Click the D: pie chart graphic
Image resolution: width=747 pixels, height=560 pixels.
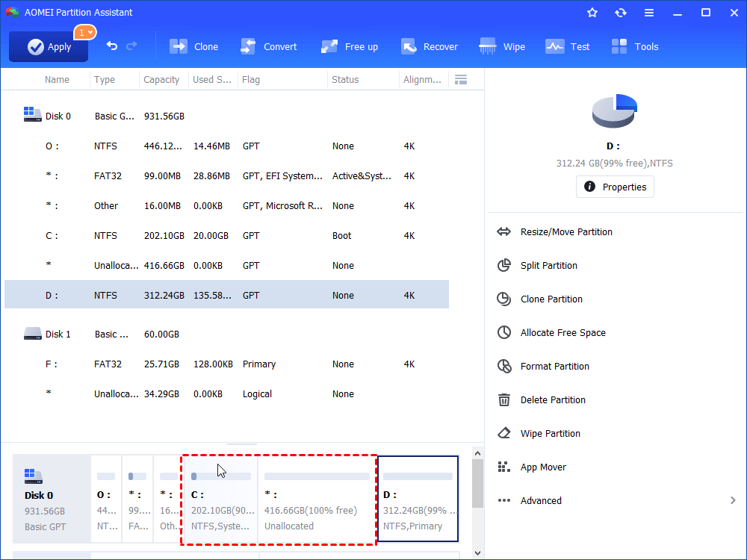(615, 111)
